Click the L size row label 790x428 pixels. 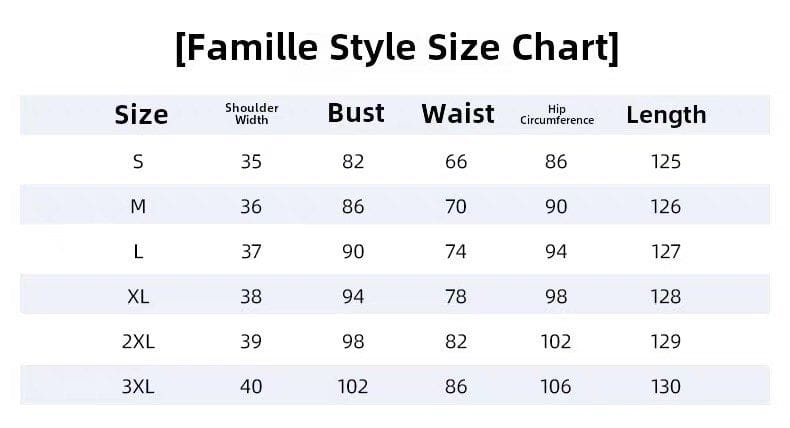tap(138, 252)
